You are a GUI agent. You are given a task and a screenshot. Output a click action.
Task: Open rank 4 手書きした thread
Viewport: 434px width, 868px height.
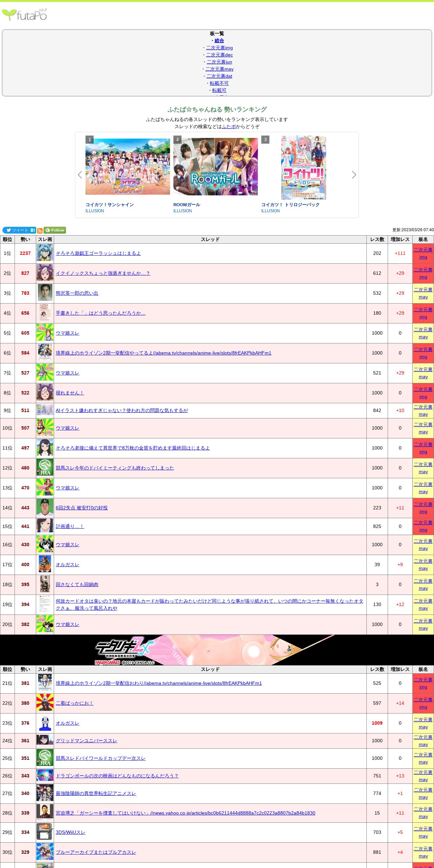(101, 313)
